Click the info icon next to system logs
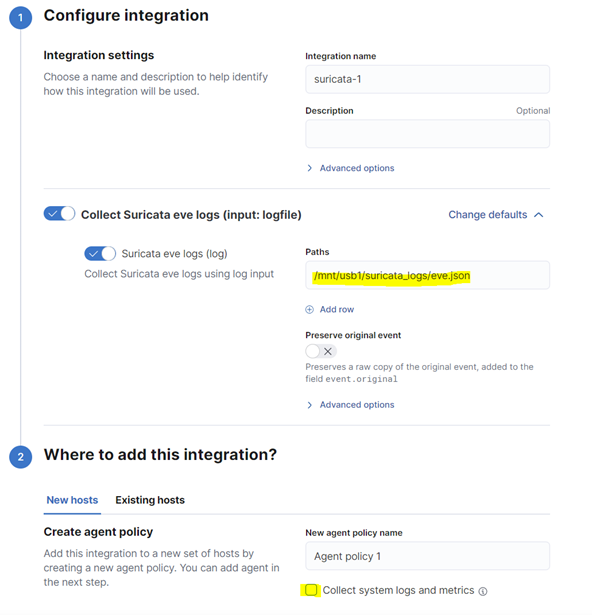This screenshot has height=615, width=592. tap(483, 591)
